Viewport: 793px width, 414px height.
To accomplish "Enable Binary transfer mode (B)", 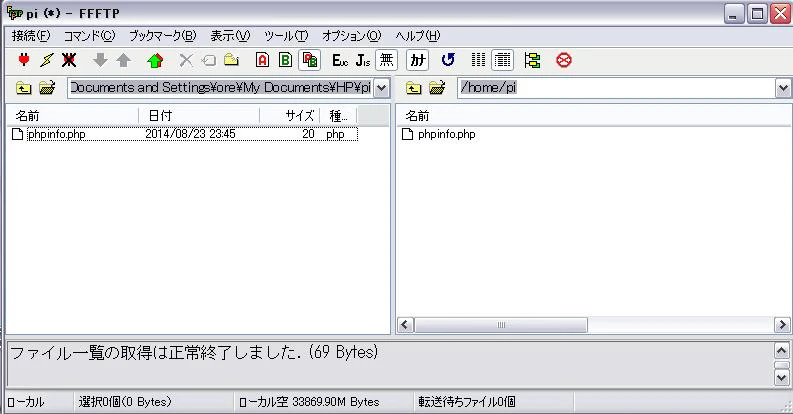I will tap(285, 60).
